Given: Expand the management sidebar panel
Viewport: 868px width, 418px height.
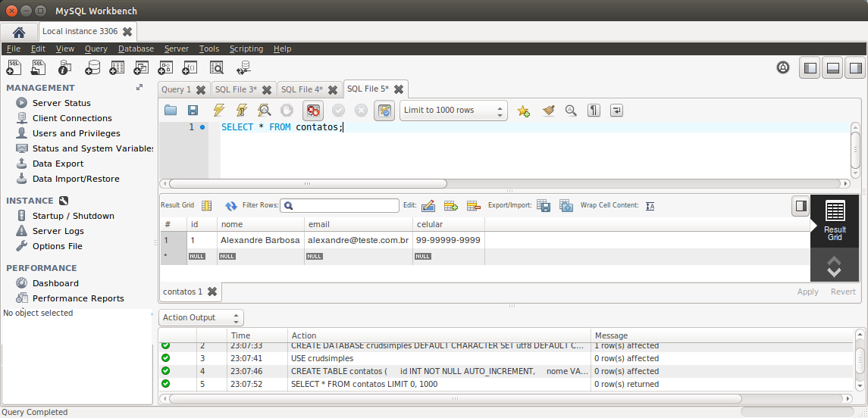Looking at the screenshot, I should 139,87.
